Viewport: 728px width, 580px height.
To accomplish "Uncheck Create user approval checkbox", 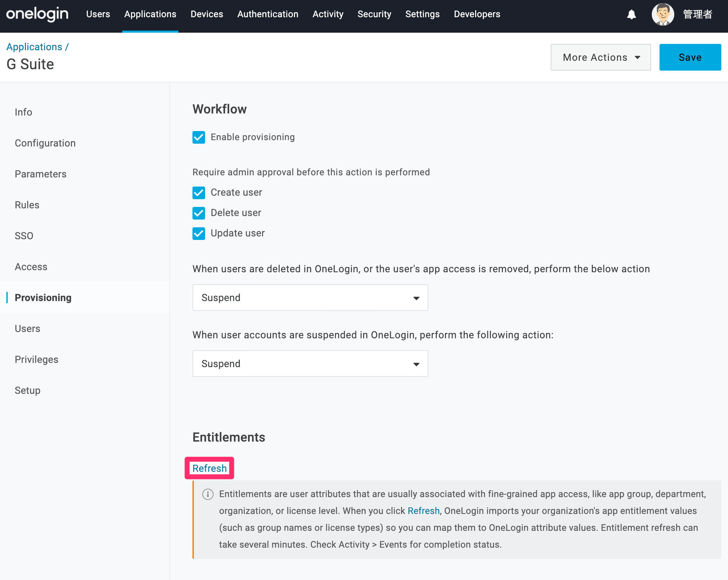I will 199,193.
